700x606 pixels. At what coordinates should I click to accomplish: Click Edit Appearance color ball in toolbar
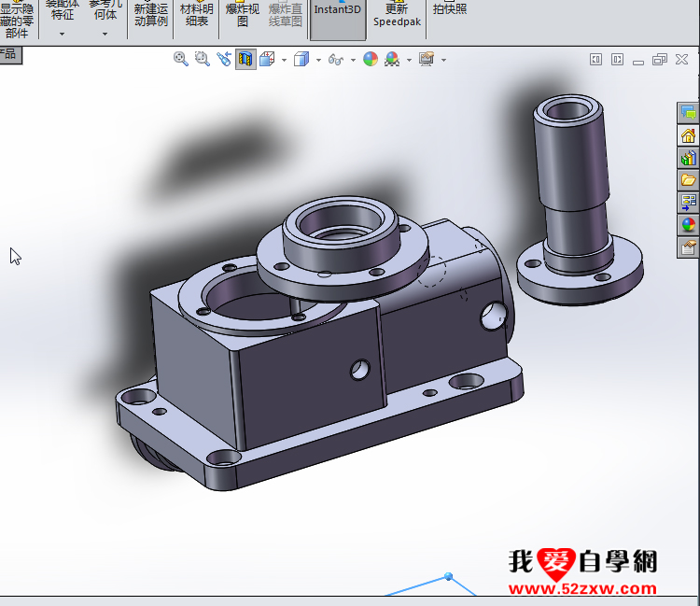coord(371,59)
